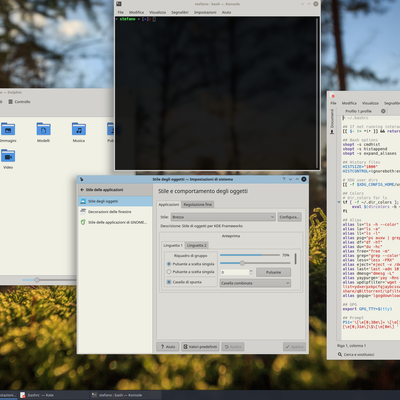Open the Stile combo box showing Brezza
400x400 pixels.
[223, 217]
